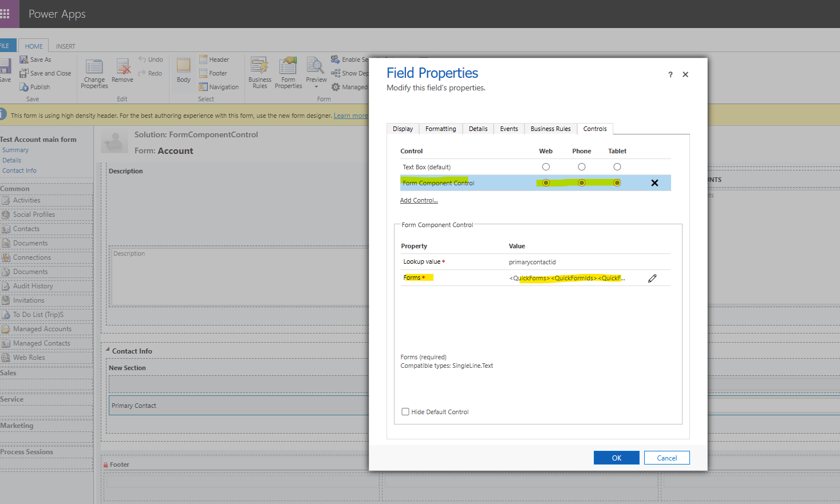Viewport: 840px width, 504px height.
Task: Switch to the Details tab
Action: point(478,129)
